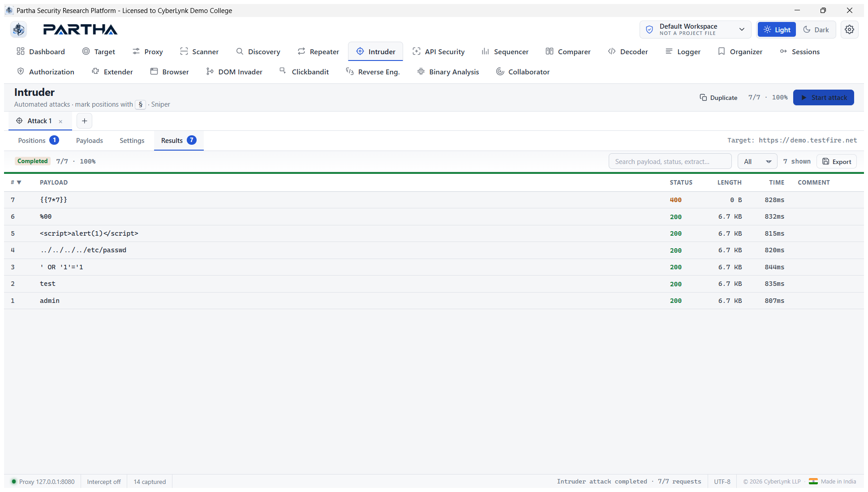Focus the search payload input field
Screen dimensions: 868x492
point(670,162)
